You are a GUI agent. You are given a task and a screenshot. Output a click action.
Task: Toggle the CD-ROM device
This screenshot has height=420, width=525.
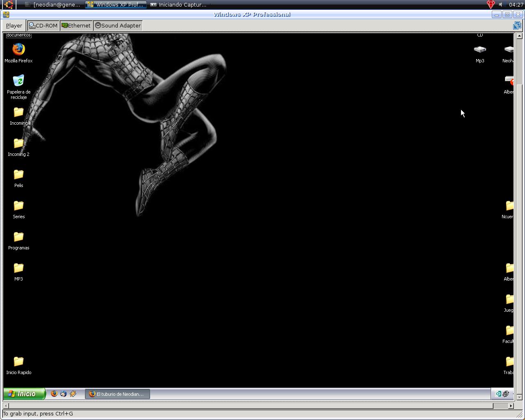coord(43,25)
